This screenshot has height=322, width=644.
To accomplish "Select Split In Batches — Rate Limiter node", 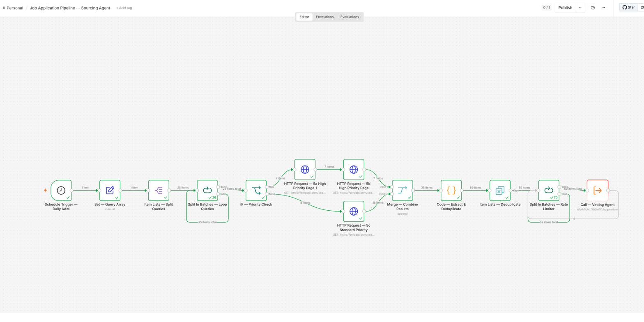I will [x=549, y=191].
